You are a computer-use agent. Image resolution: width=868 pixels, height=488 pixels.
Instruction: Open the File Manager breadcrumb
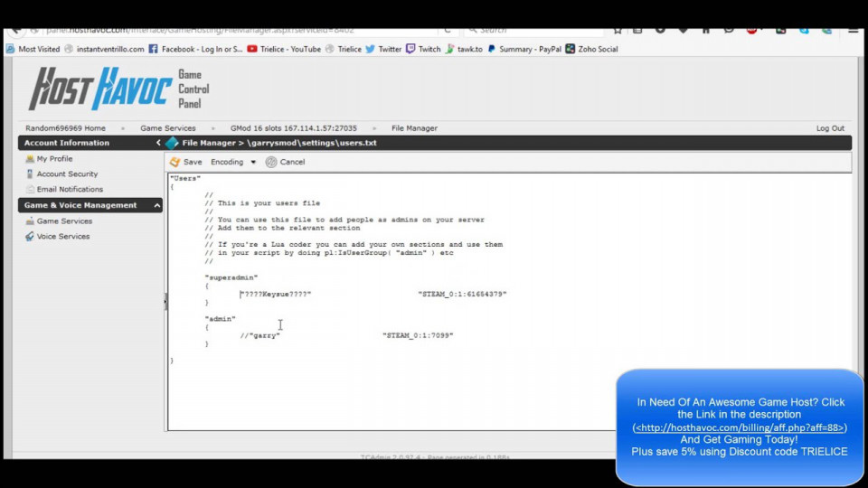(414, 127)
